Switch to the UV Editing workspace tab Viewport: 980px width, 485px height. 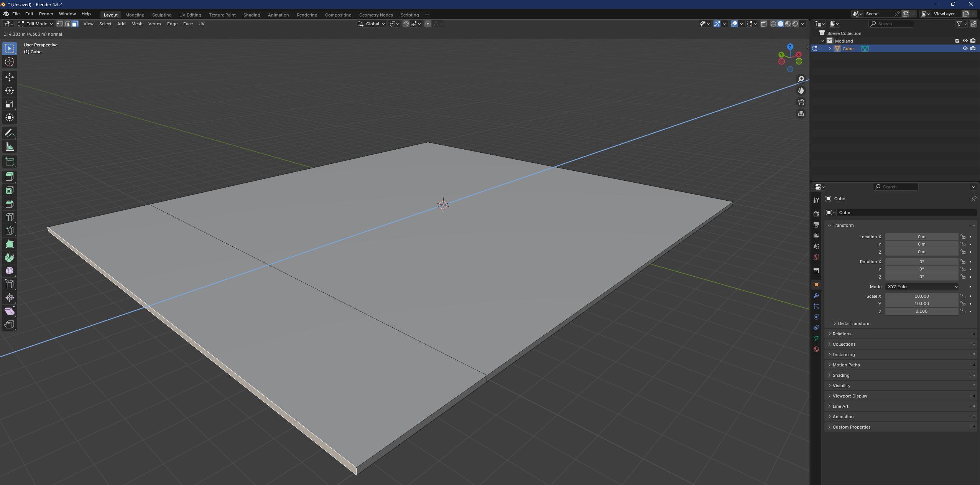pos(190,15)
